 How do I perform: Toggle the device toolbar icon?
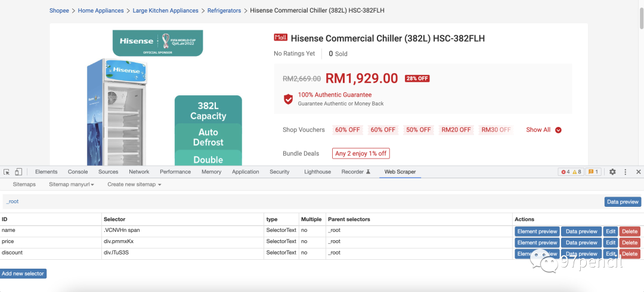(x=18, y=172)
